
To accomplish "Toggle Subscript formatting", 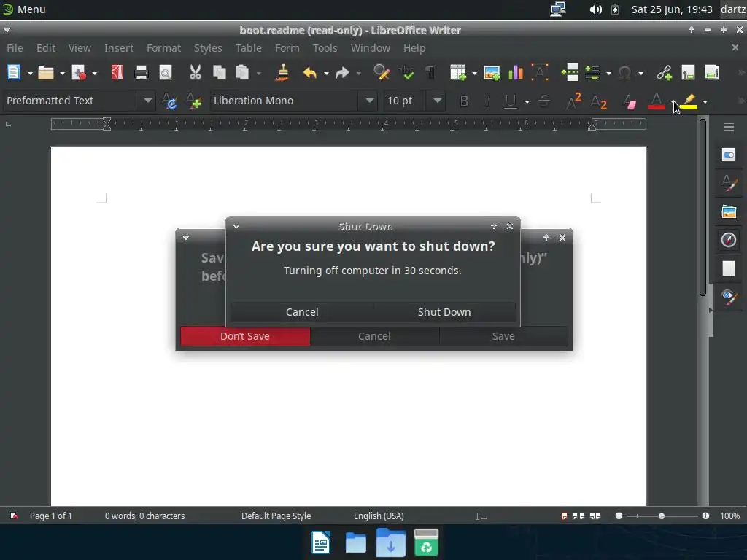I will point(598,102).
